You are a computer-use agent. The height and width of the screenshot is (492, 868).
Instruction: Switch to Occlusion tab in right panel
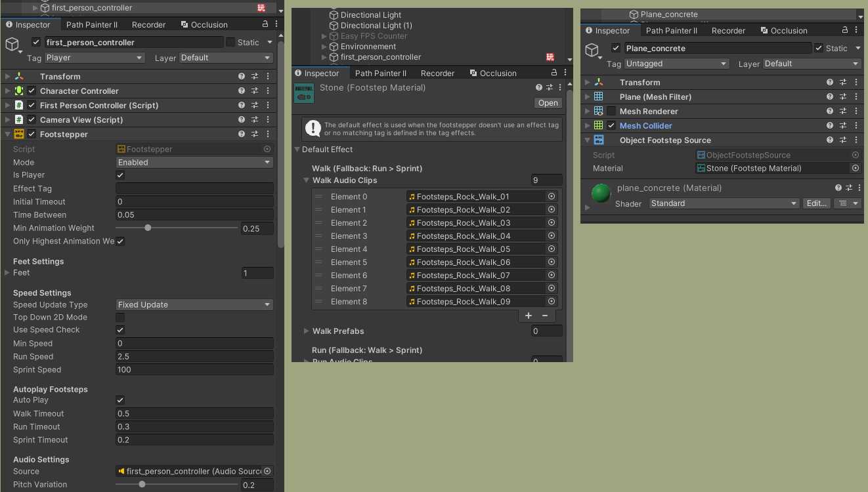(783, 31)
